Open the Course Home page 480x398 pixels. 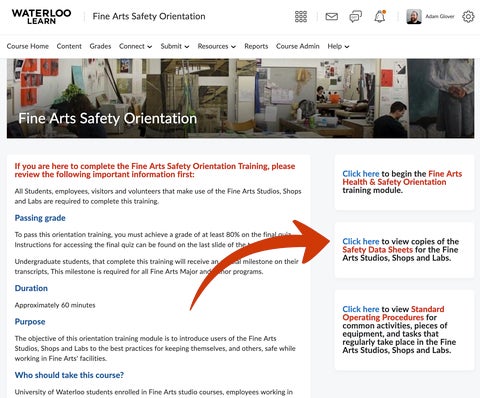click(28, 46)
